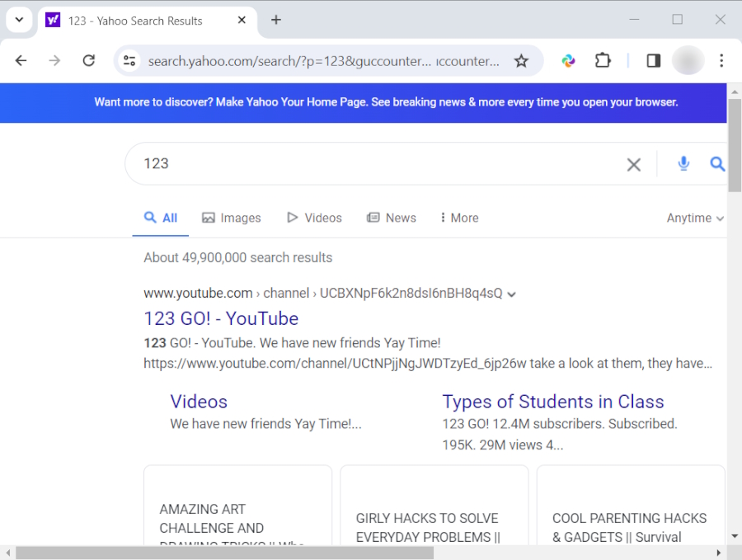Click the Types of Students in Class link
This screenshot has height=560, width=742.
[552, 402]
